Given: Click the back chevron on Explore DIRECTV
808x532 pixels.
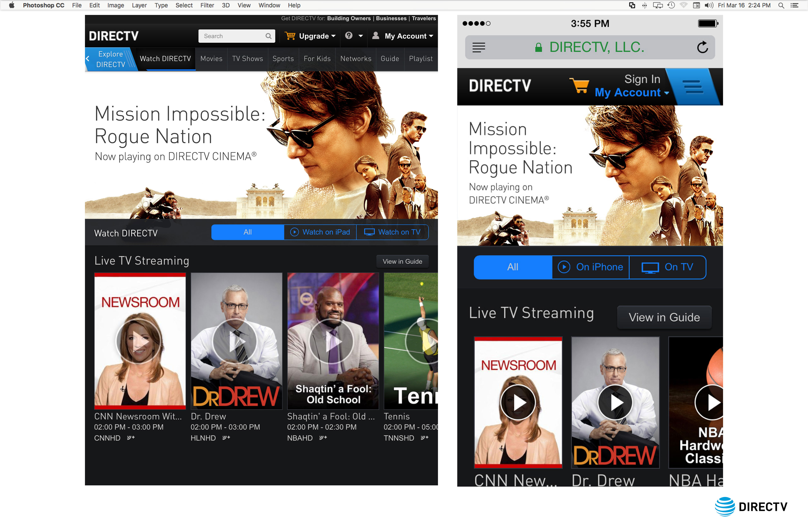Looking at the screenshot, I should pos(88,59).
